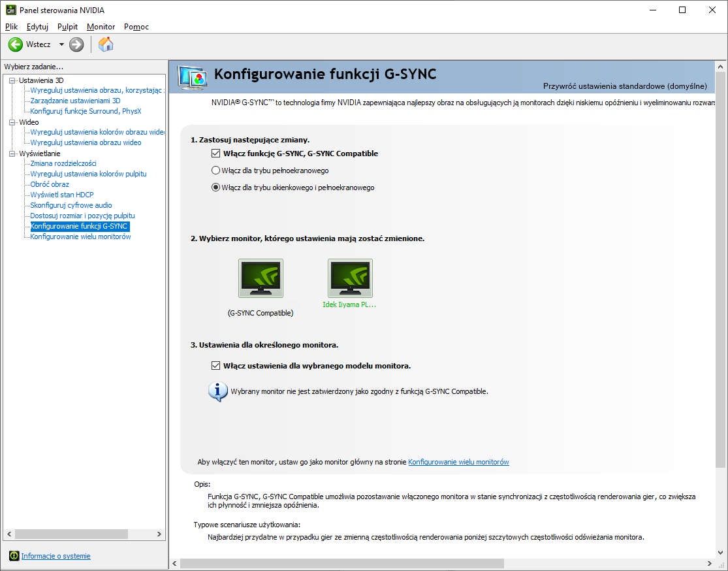This screenshot has height=571, width=728.
Task: Open the Edytuj menu
Action: pos(38,27)
